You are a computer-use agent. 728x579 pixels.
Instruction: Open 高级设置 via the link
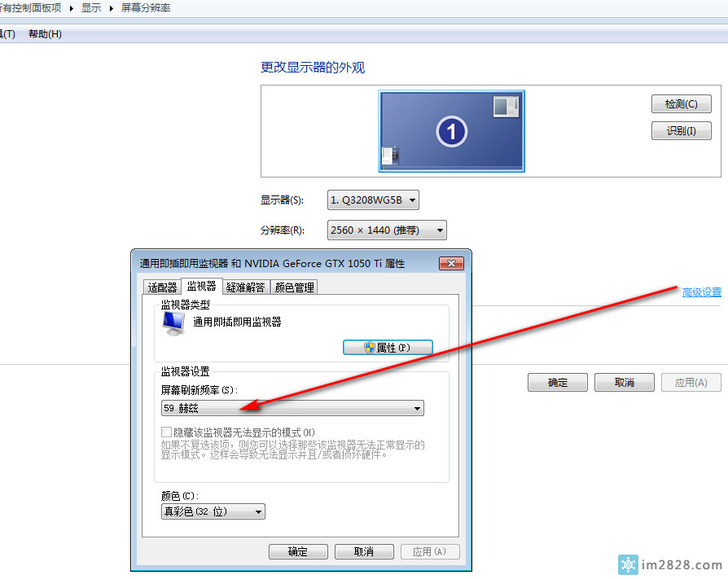701,292
